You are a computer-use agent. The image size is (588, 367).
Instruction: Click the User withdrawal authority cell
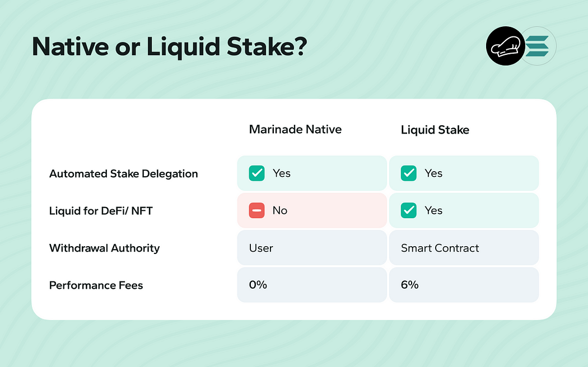point(261,248)
